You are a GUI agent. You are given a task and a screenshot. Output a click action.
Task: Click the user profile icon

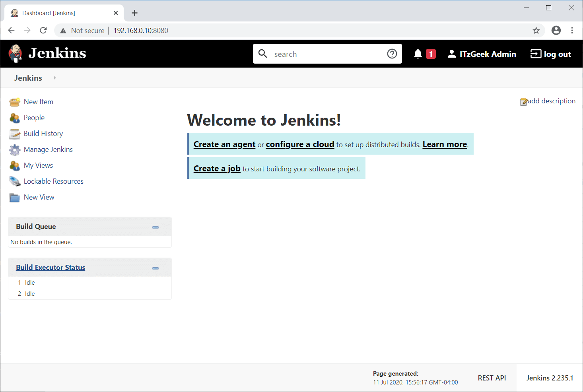pos(452,54)
